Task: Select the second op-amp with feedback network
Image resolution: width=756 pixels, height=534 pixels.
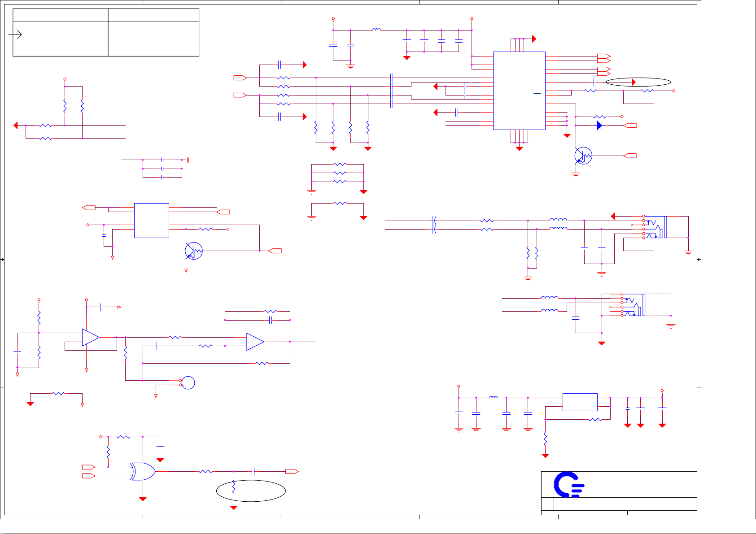Action: pos(255,342)
